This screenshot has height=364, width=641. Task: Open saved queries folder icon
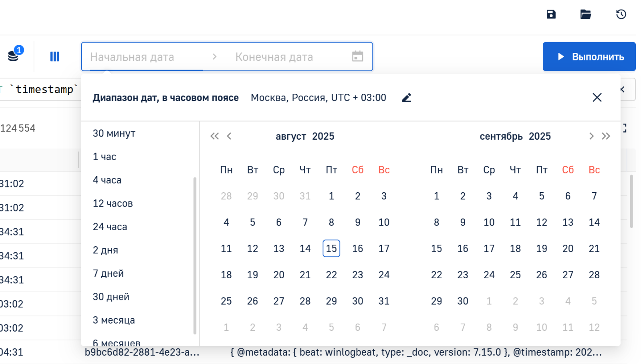coord(585,14)
